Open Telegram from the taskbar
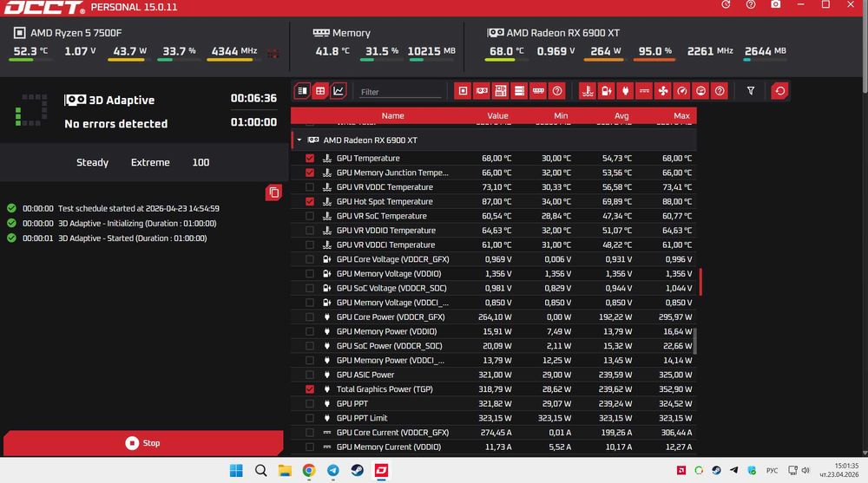The image size is (868, 483). pos(333,470)
